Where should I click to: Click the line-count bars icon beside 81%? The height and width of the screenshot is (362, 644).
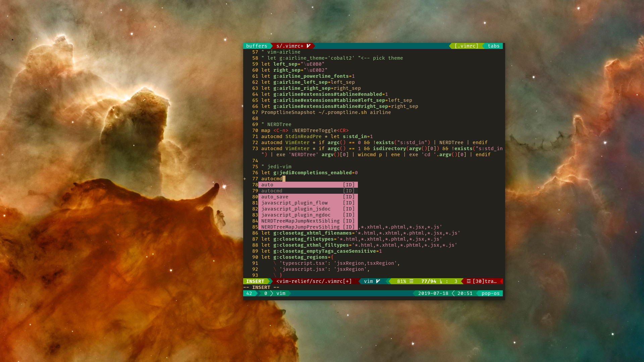412,281
